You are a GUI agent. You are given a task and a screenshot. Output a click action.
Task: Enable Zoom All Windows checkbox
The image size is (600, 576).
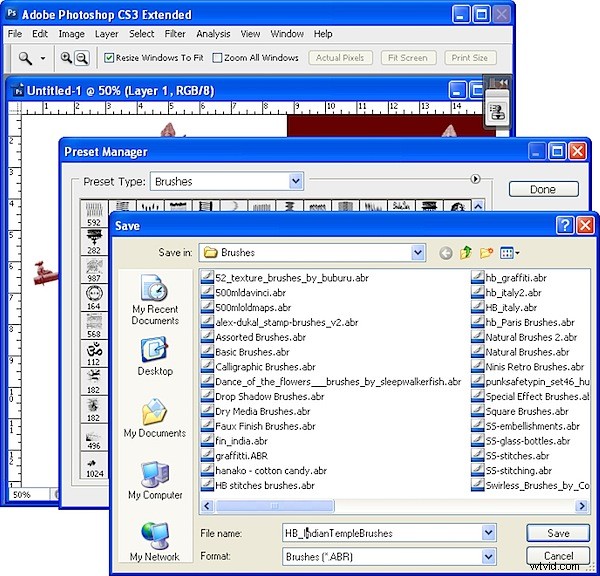tap(216, 58)
